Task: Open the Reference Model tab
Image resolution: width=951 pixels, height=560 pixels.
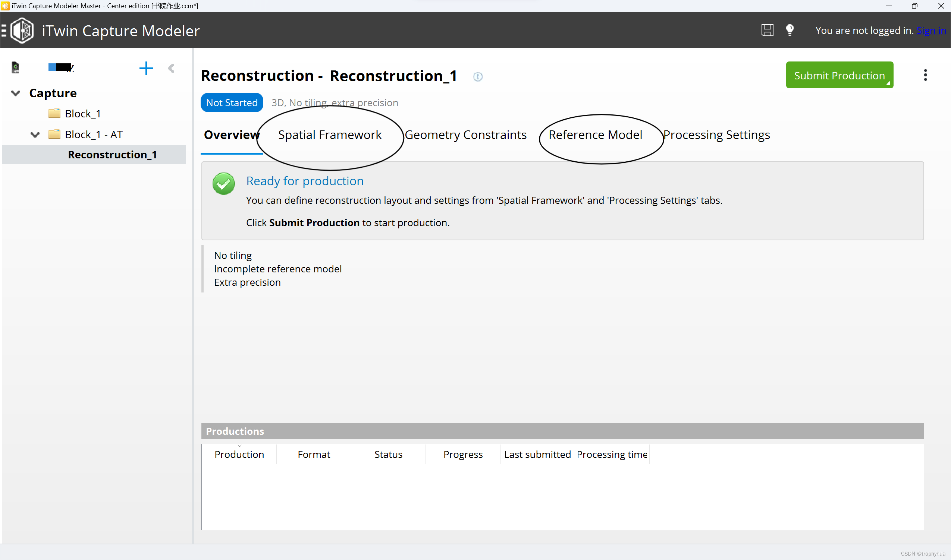Action: (595, 135)
